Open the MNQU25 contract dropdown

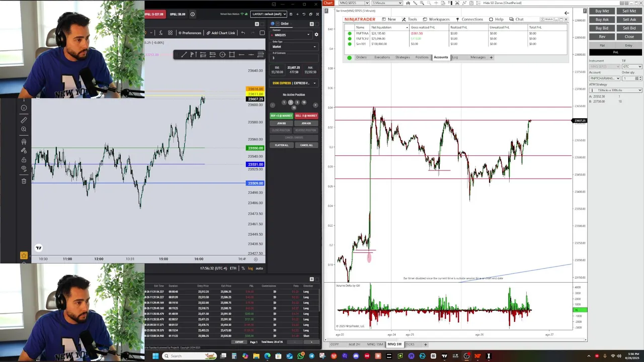coord(292,35)
